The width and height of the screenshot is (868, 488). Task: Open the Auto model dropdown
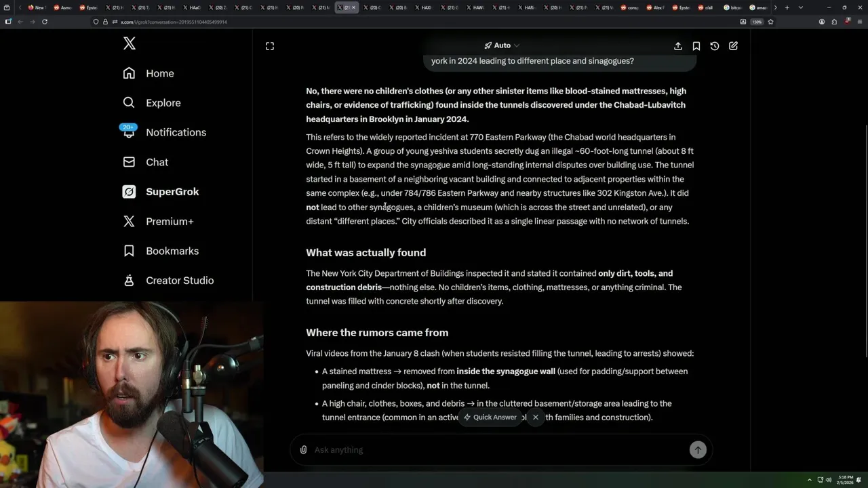pos(502,45)
